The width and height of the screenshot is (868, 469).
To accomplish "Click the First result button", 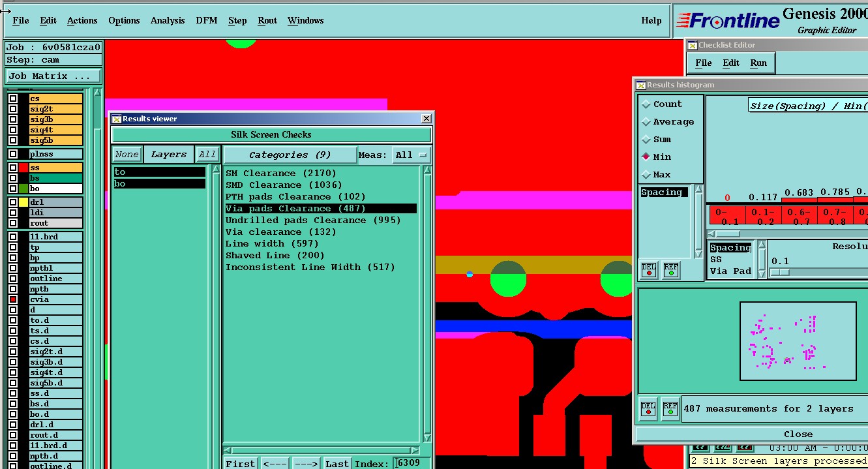I will tap(241, 464).
